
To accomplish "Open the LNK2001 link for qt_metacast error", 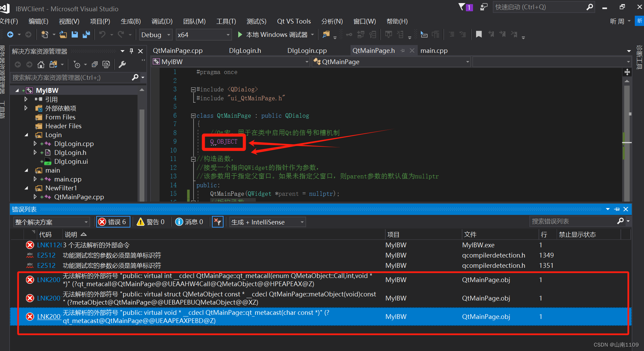I will click(x=49, y=317).
